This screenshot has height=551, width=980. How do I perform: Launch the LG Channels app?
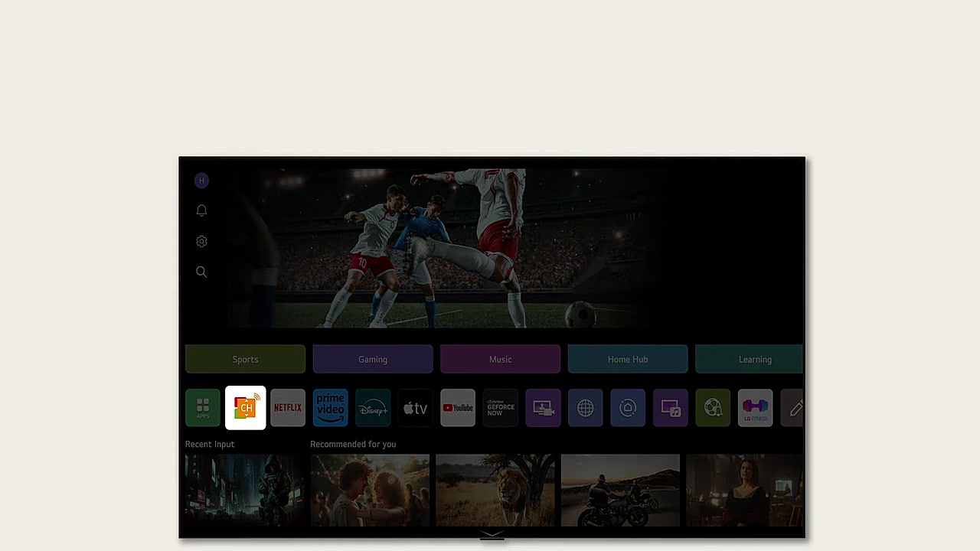coord(246,408)
